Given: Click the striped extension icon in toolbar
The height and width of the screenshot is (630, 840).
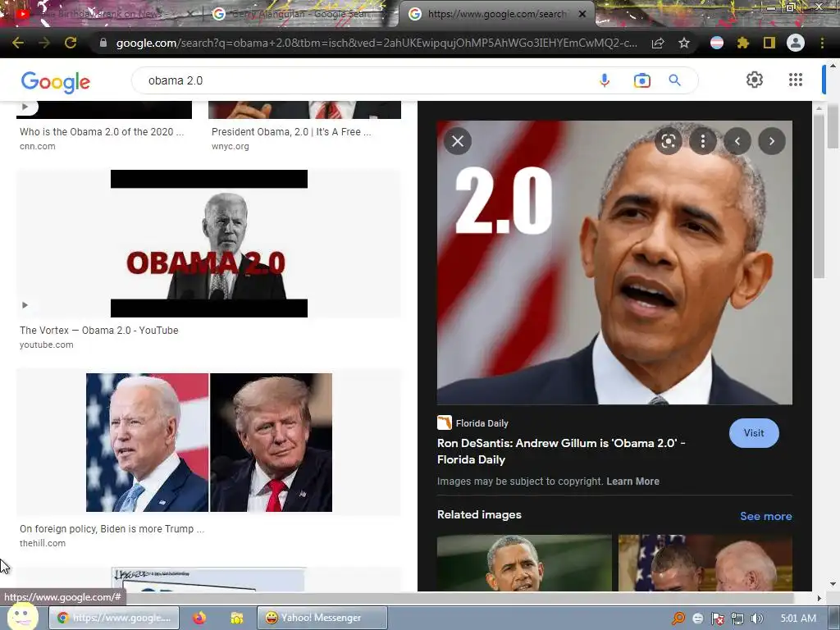Looking at the screenshot, I should [x=717, y=43].
